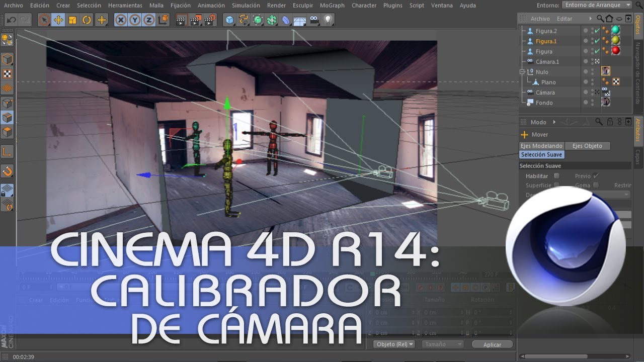
Task: Open the floor environment objects icon
Action: click(x=300, y=20)
